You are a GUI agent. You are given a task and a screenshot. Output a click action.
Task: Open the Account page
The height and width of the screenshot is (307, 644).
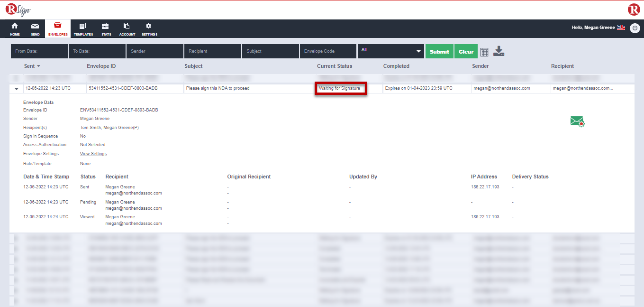click(x=127, y=28)
